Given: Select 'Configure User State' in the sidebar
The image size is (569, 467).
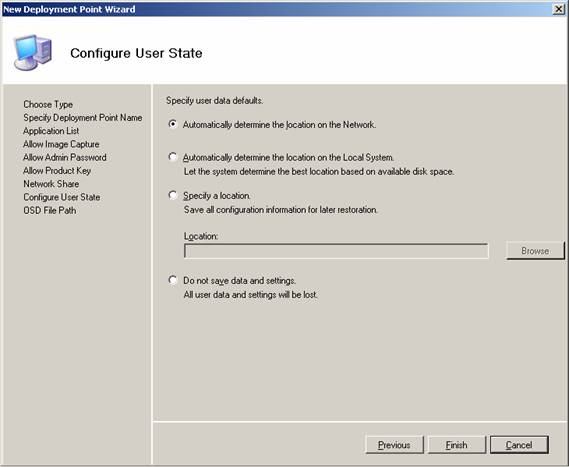Looking at the screenshot, I should click(62, 197).
